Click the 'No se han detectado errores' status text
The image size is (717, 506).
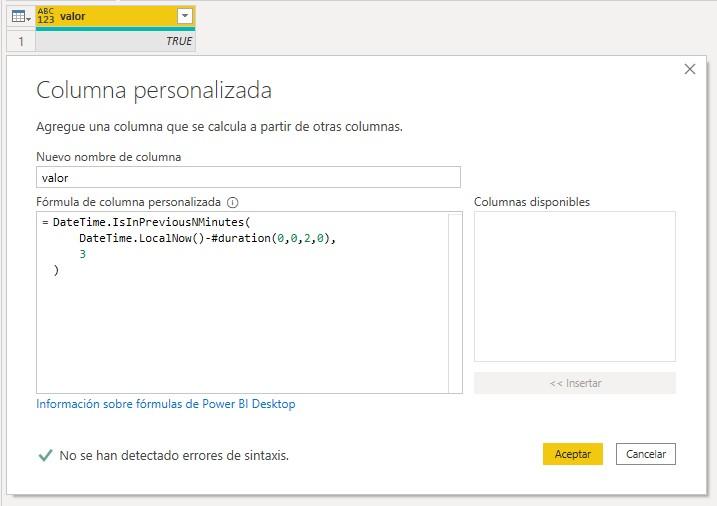pyautogui.click(x=174, y=455)
